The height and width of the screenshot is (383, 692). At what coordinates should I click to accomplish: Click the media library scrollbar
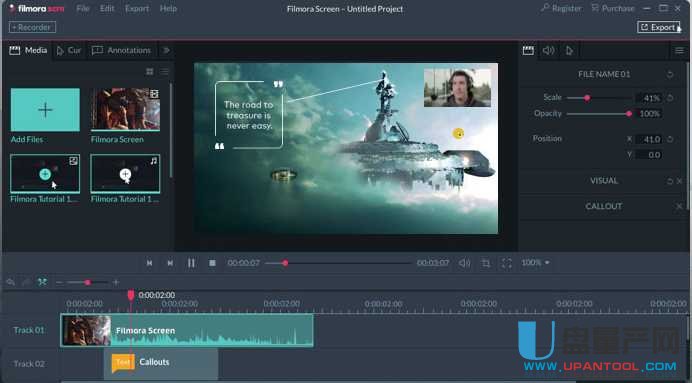171,129
